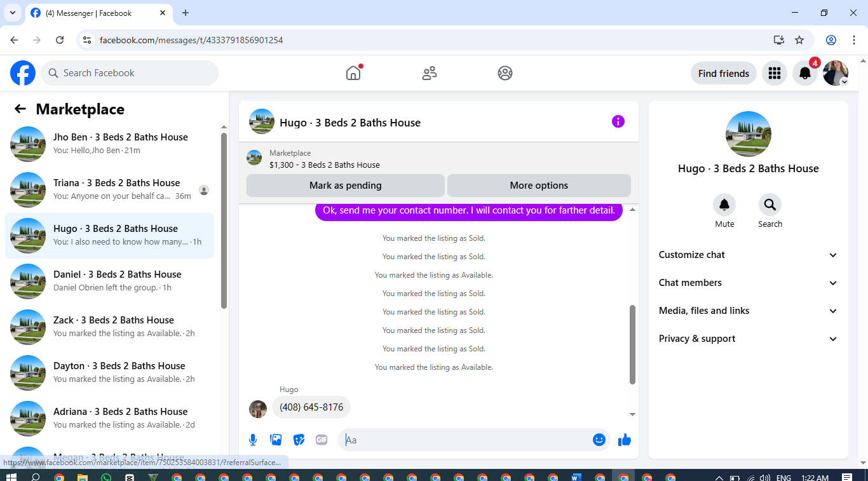Click the Search Facebook field

130,73
